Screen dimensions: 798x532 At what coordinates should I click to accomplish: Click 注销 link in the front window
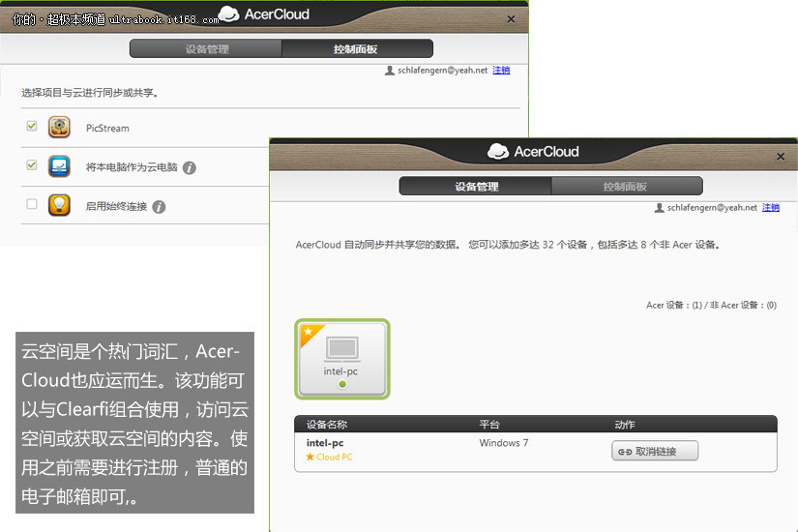click(771, 207)
